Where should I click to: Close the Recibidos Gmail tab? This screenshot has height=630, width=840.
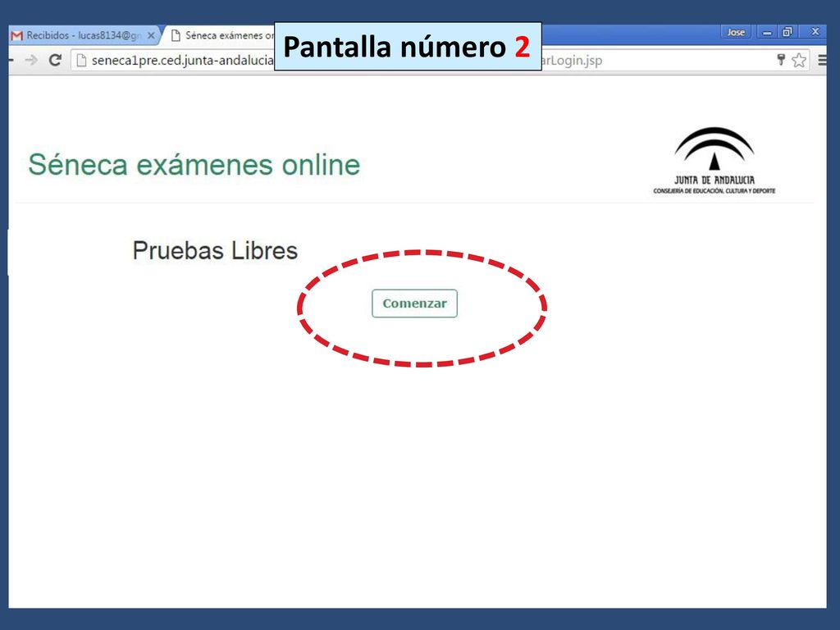(x=151, y=35)
